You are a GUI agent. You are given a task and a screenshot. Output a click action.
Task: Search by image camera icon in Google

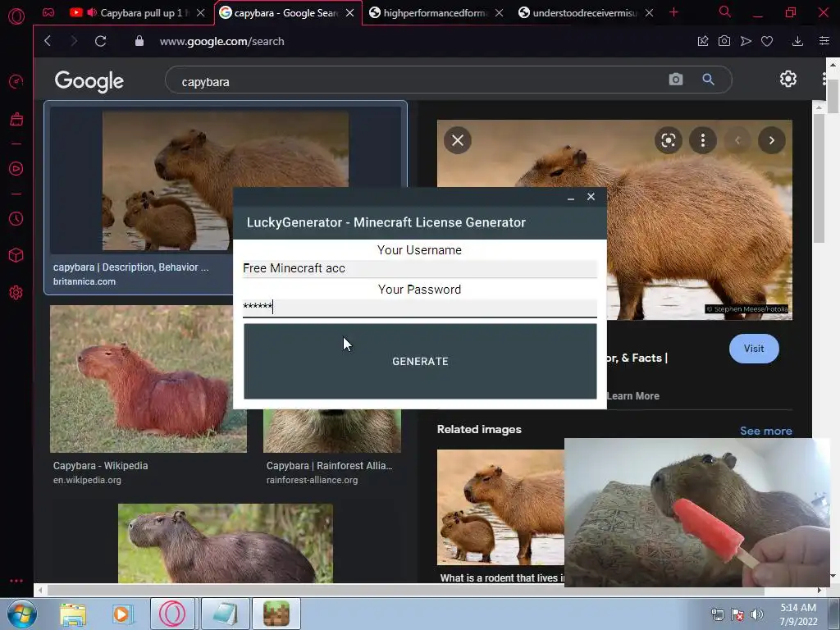tap(676, 80)
